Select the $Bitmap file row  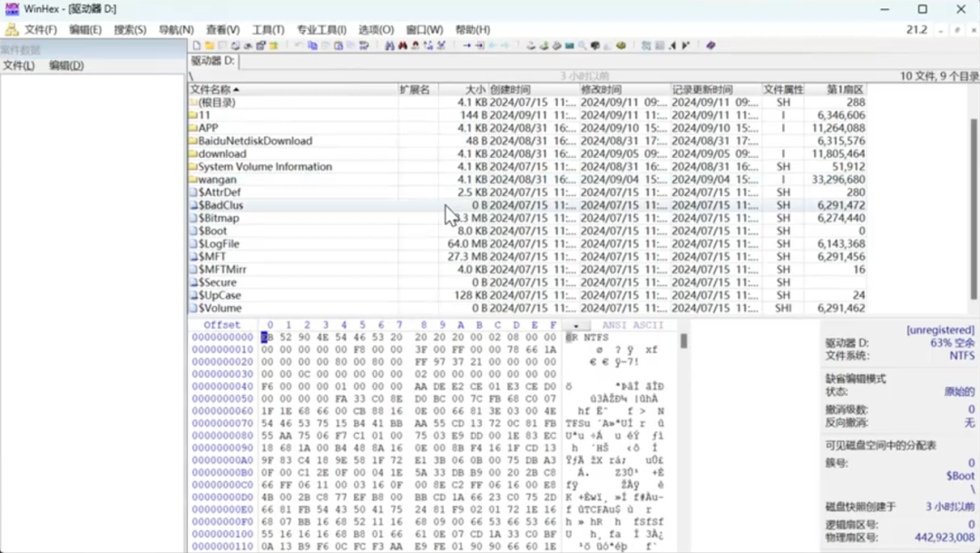pos(527,218)
